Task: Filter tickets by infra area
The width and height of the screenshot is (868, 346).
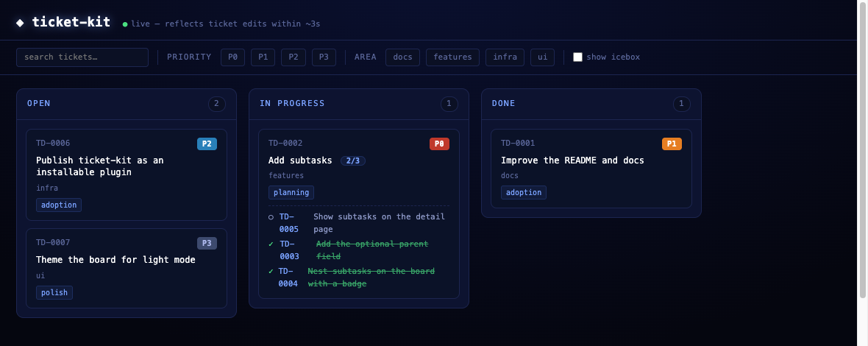Action: 505,57
